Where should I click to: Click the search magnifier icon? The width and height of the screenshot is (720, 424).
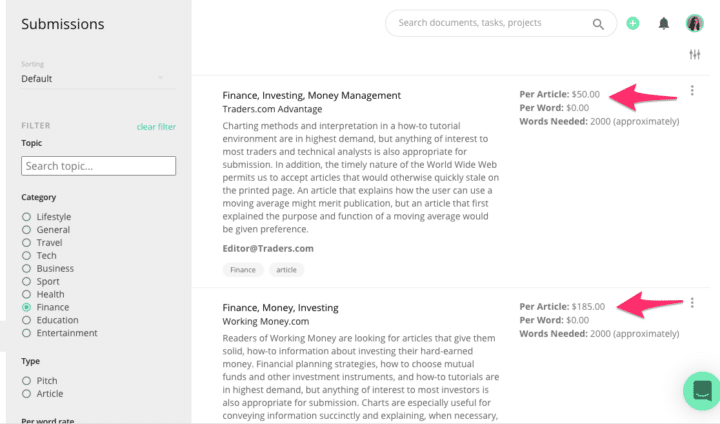click(x=598, y=23)
